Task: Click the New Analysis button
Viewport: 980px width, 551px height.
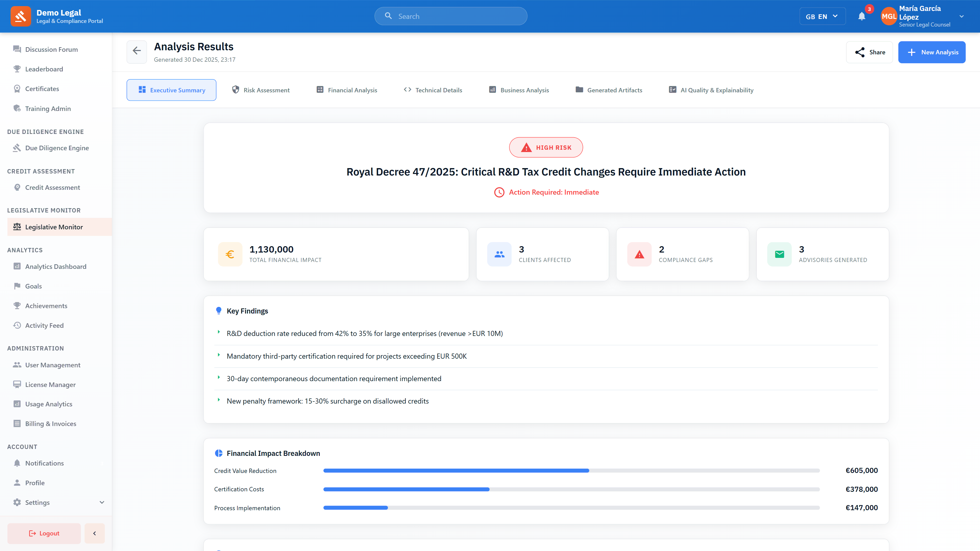Action: point(931,52)
